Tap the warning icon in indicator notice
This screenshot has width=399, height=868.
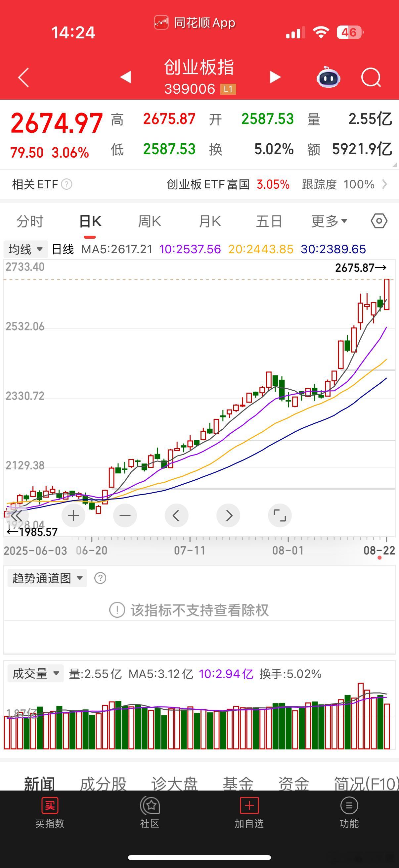[x=117, y=610]
